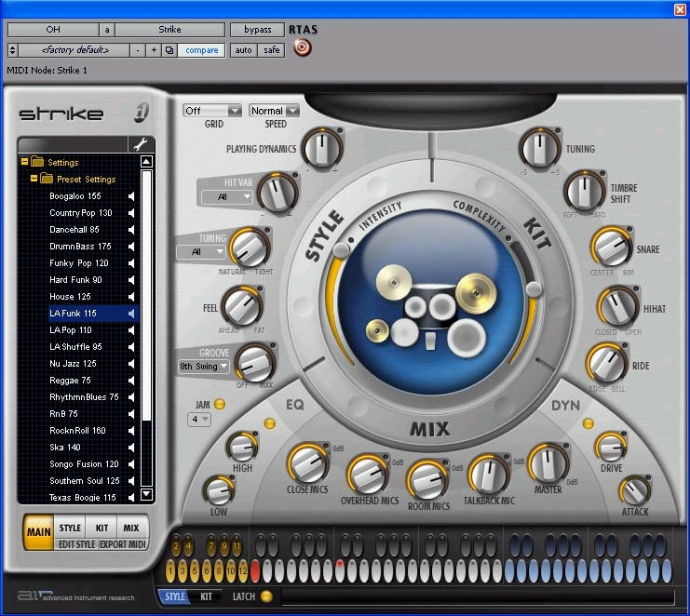Click speaker icon next to Funky Pop 120
Viewport: 690px width, 616px height.
coord(131,263)
